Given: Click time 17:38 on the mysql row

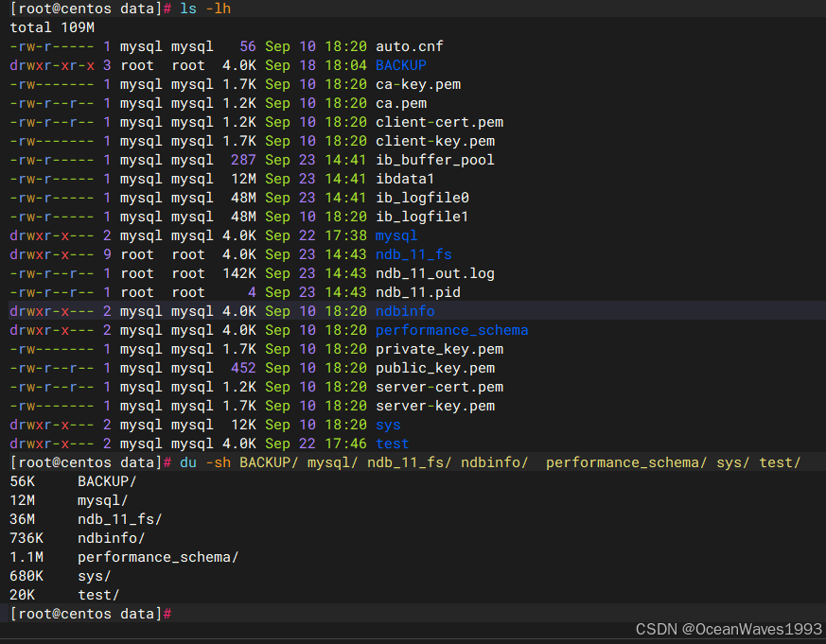Looking at the screenshot, I should [x=345, y=235].
